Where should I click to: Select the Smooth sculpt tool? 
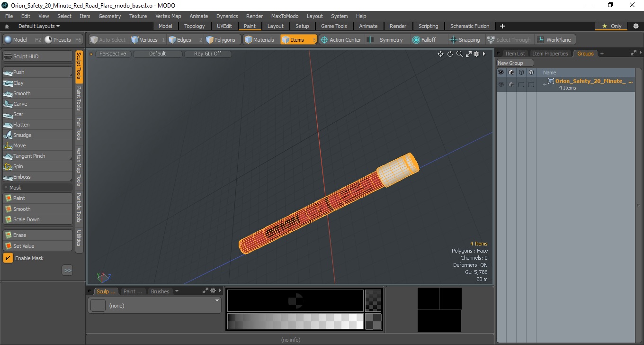(37, 93)
